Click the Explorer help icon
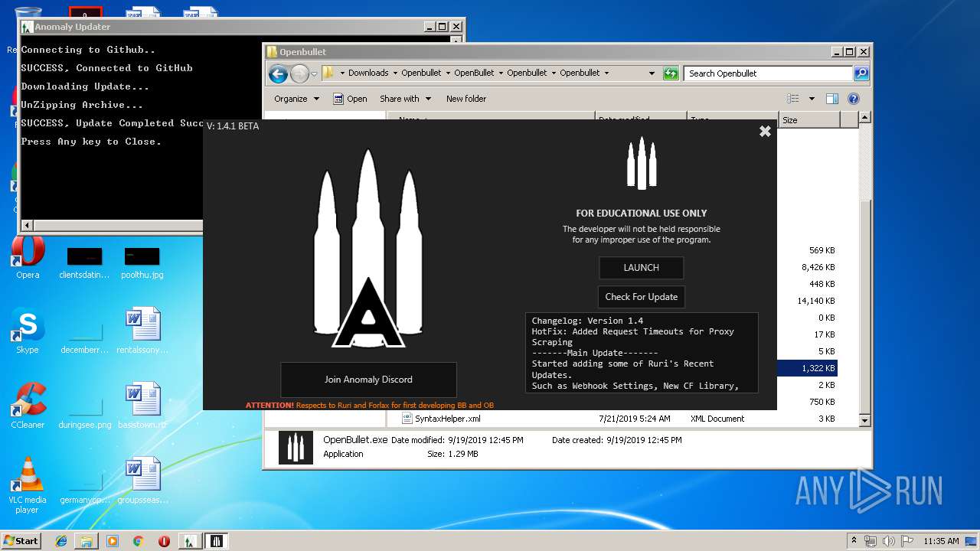The height and width of the screenshot is (551, 980). (x=854, y=99)
